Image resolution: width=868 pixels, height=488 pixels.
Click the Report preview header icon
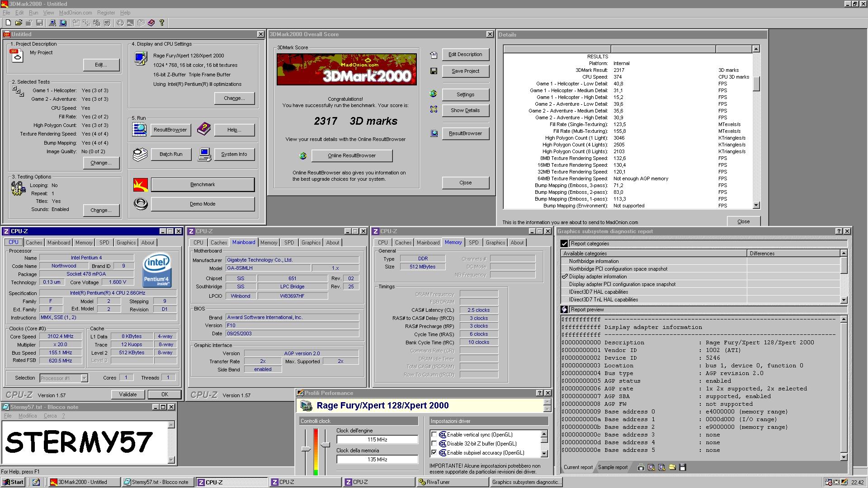tap(564, 310)
